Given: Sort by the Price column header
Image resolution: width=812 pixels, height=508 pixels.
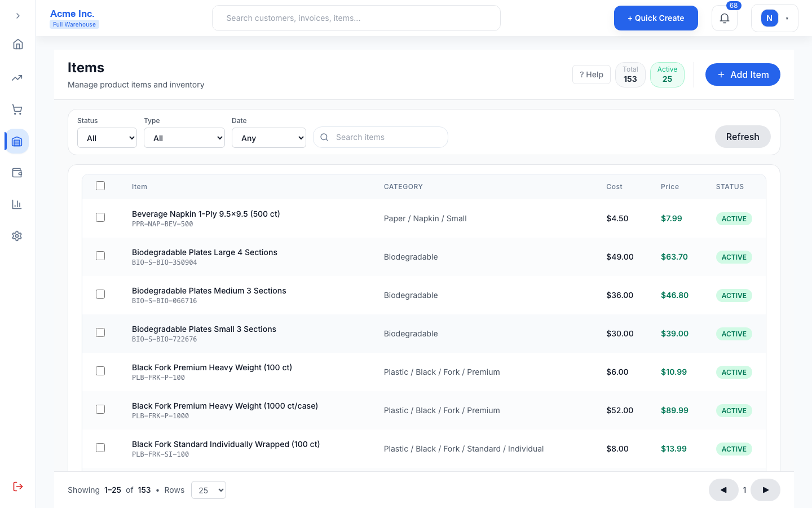Looking at the screenshot, I should point(670,187).
